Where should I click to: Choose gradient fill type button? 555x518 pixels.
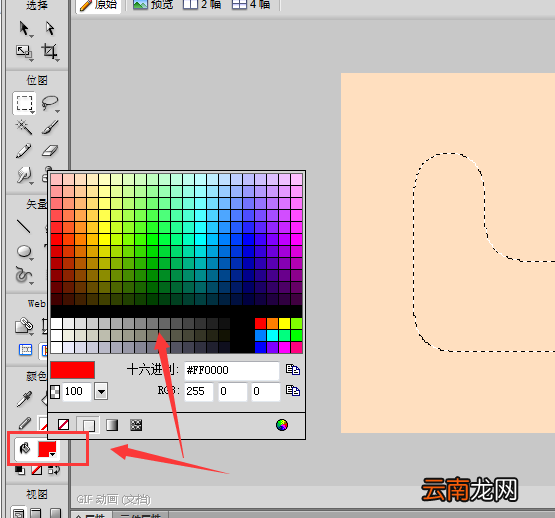(x=112, y=425)
